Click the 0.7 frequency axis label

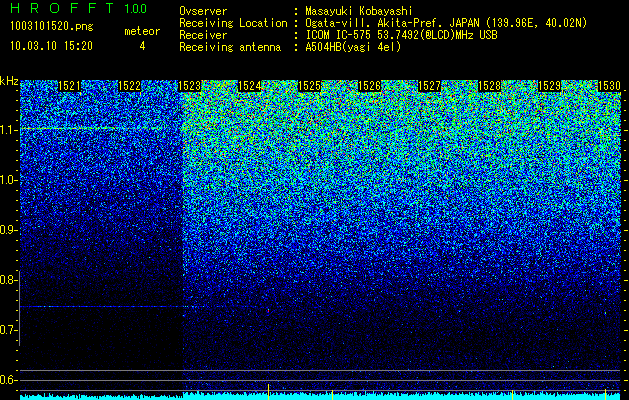(7, 330)
